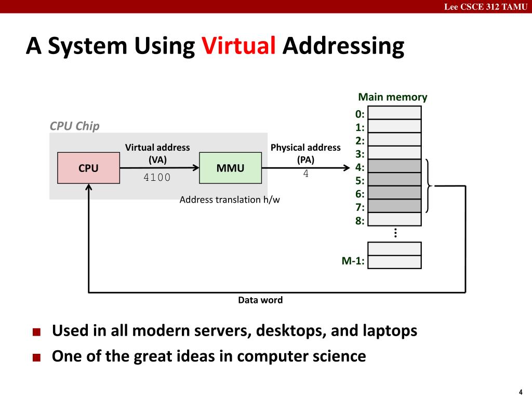Click the green MMU box
532x399 pixels.
tap(230, 168)
